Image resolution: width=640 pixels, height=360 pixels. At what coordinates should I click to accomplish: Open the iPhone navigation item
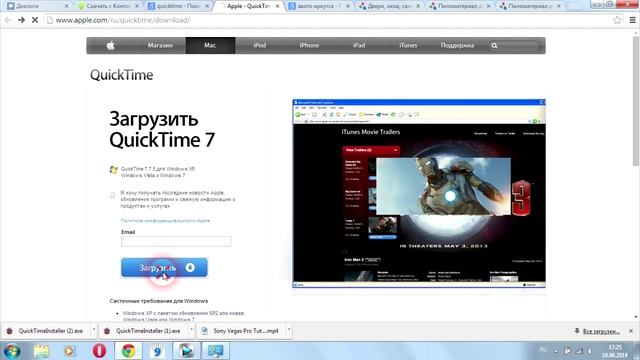pyautogui.click(x=309, y=45)
